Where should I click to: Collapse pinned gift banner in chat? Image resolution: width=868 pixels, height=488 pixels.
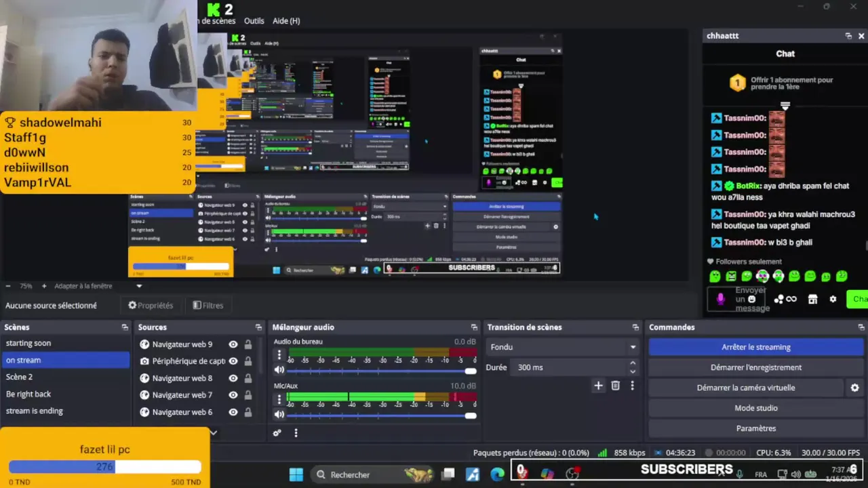click(x=785, y=106)
